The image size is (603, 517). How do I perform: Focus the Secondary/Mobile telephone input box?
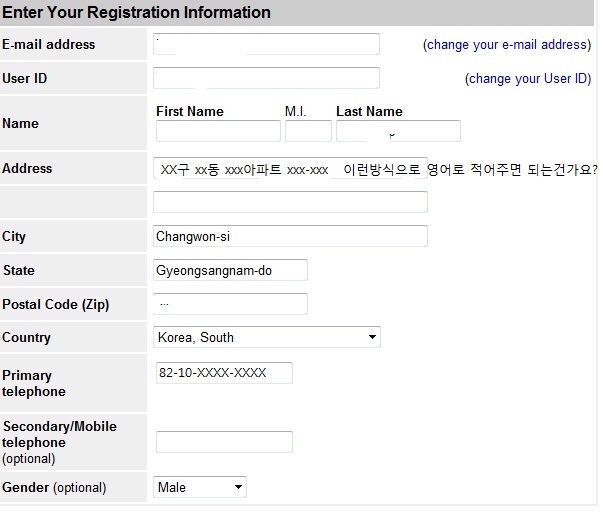click(224, 442)
